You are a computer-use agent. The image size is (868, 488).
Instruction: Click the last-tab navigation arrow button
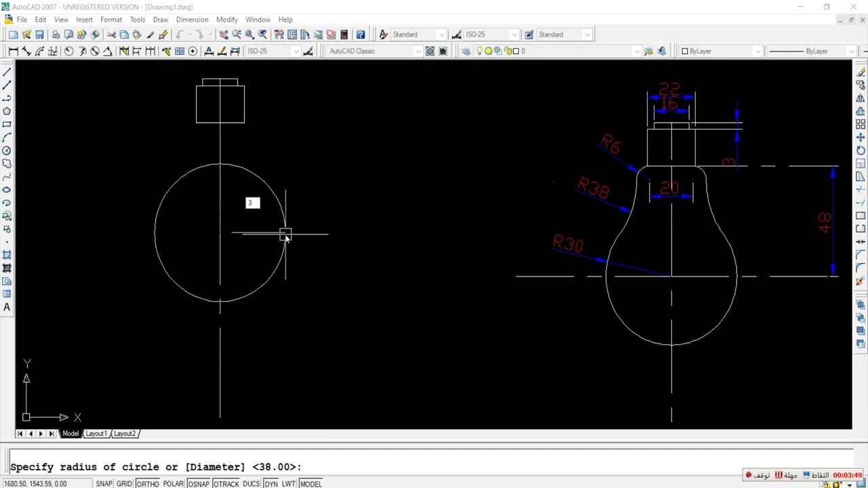52,434
